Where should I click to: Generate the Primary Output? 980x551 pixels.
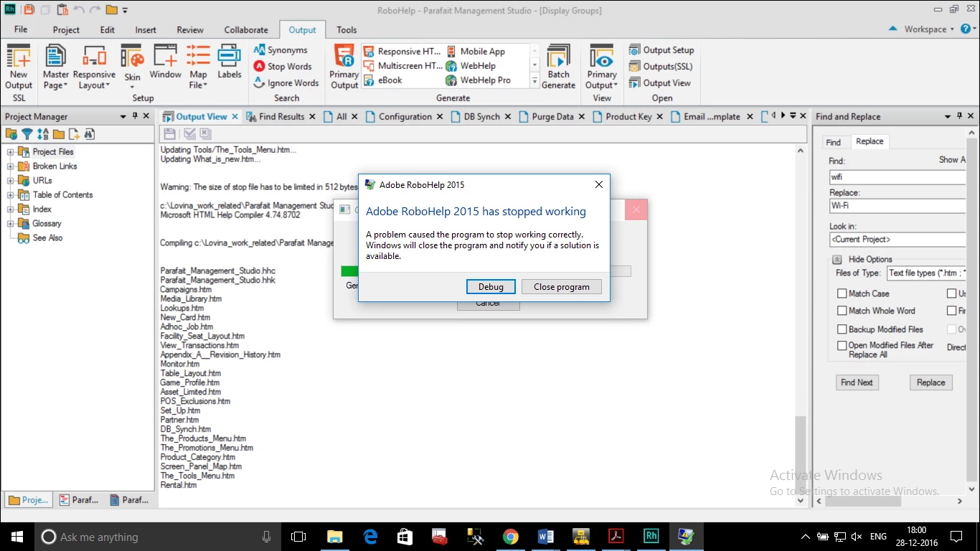(344, 67)
